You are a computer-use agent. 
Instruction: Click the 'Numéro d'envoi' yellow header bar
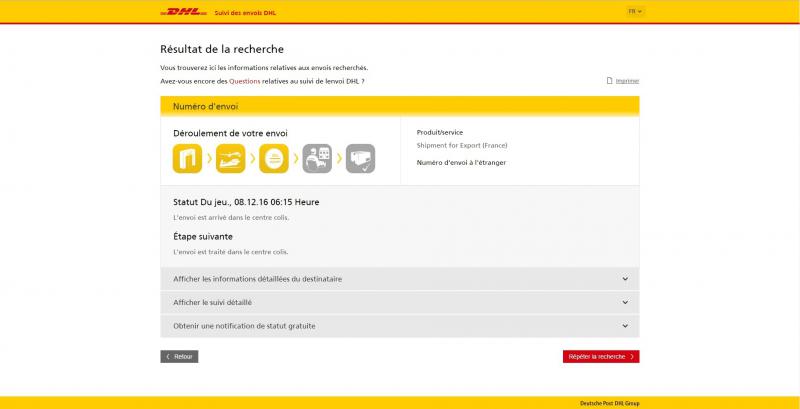[399, 105]
